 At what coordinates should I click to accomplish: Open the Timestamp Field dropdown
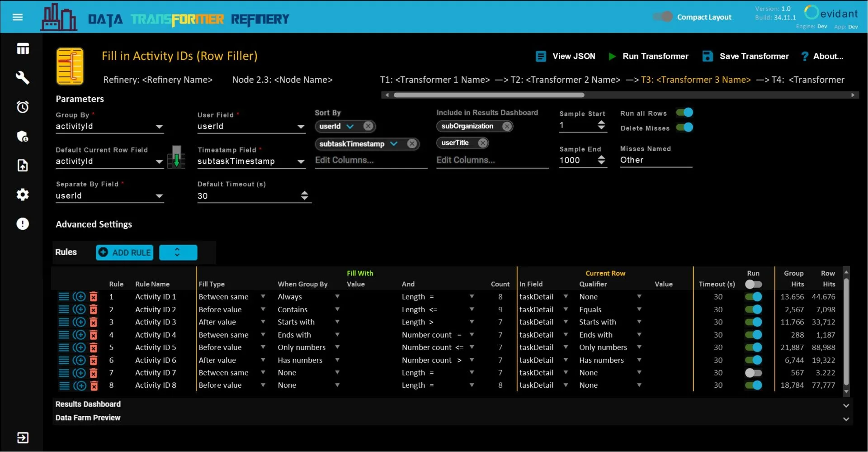coord(300,162)
